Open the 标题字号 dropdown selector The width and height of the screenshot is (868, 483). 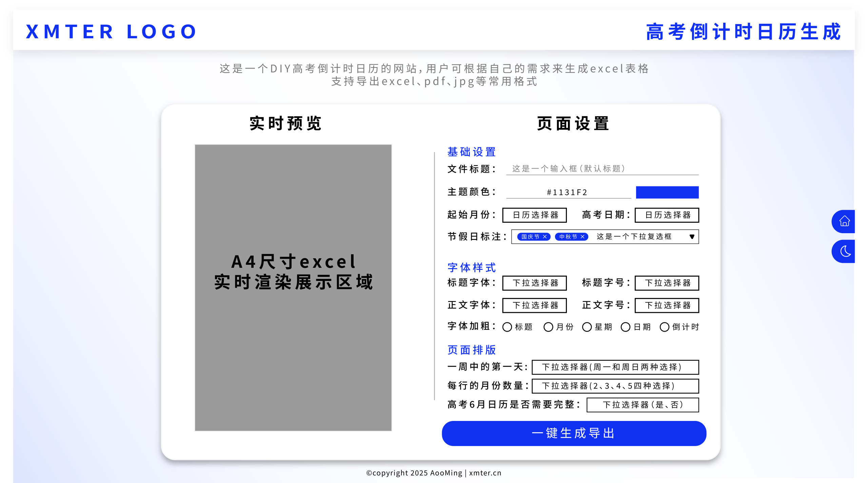click(x=667, y=283)
